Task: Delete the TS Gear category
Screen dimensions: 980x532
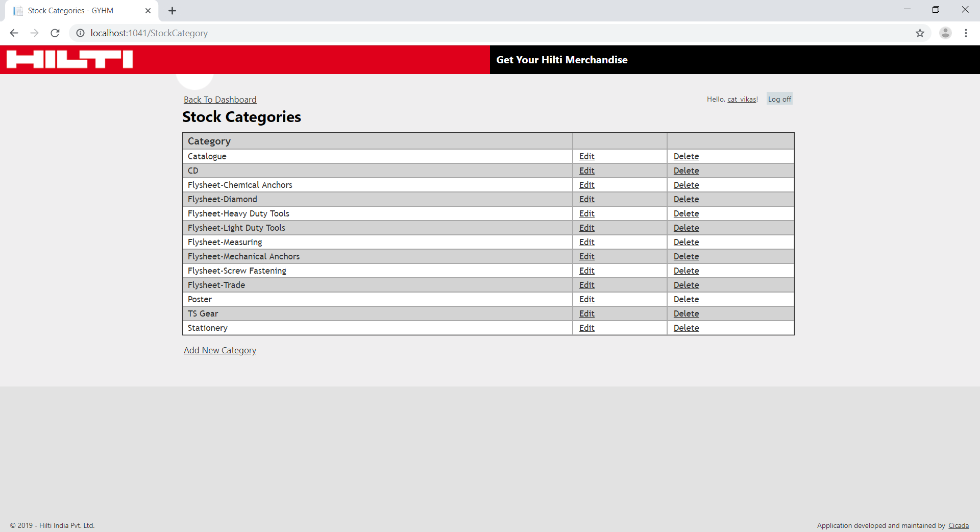Action: coord(686,313)
